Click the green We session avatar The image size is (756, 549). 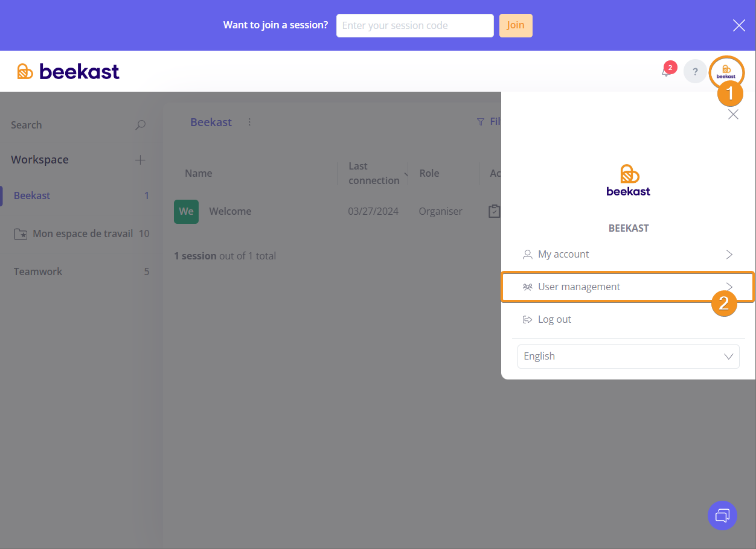tap(186, 211)
